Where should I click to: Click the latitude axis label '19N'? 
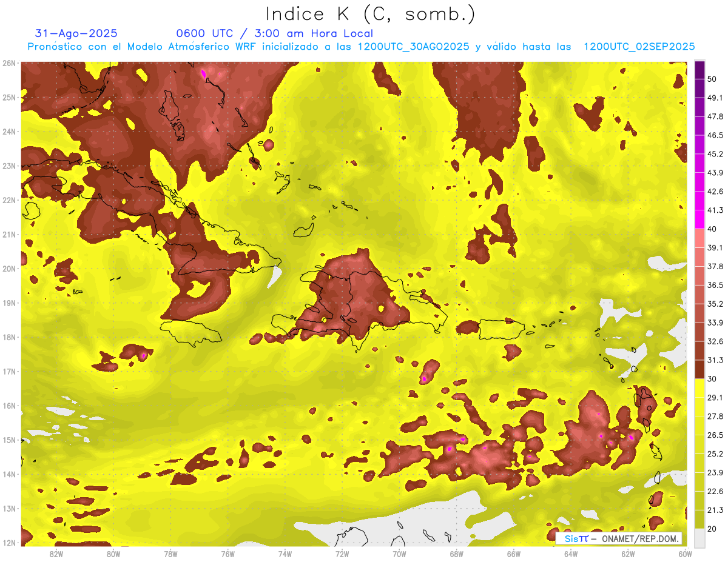tap(9, 303)
